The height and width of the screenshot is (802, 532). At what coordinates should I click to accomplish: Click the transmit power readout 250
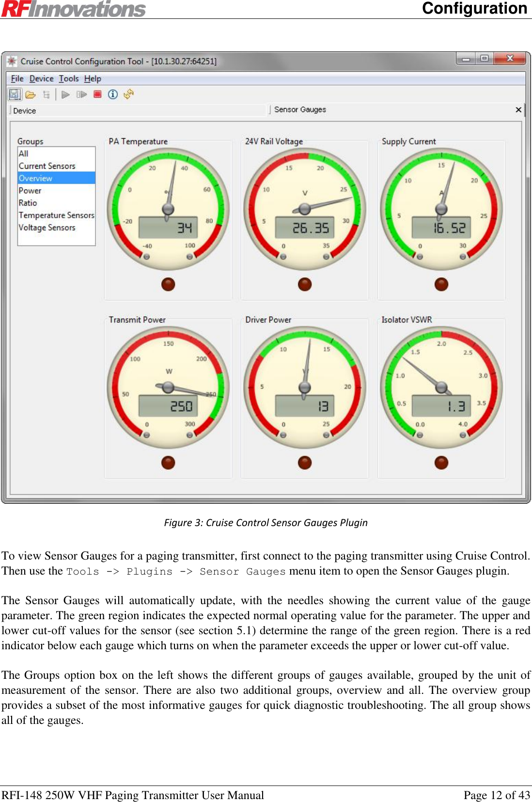[x=168, y=406]
